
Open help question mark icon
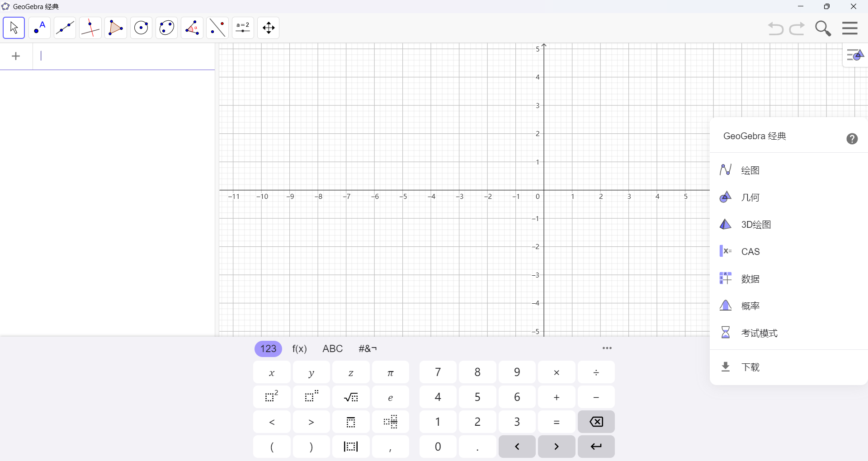click(852, 139)
